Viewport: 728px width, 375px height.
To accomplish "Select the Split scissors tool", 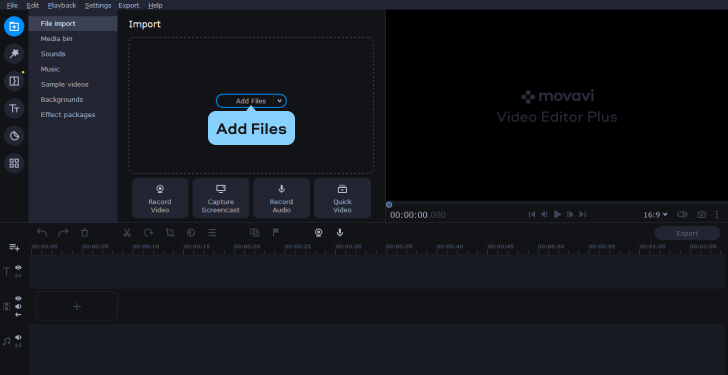I will 127,233.
